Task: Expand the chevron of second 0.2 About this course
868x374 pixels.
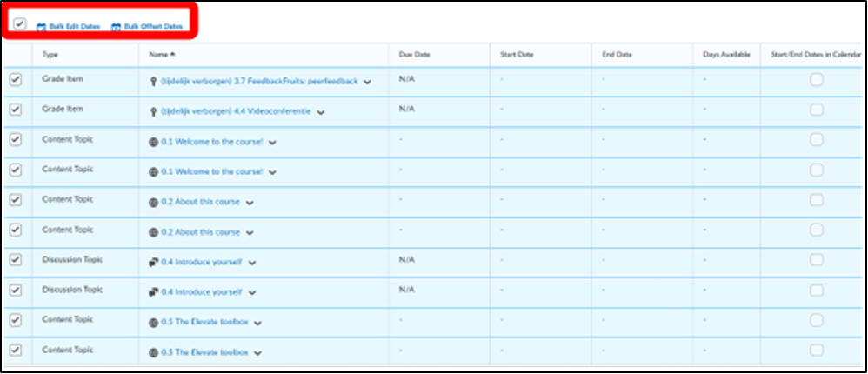Action: [x=250, y=233]
